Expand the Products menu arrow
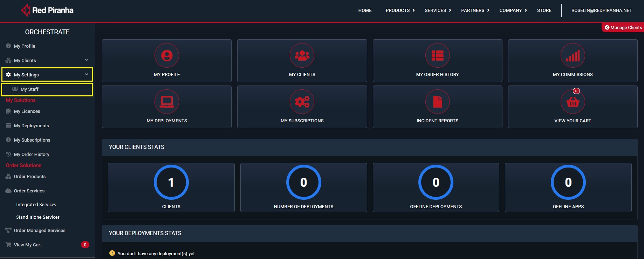644x259 pixels. tap(414, 10)
